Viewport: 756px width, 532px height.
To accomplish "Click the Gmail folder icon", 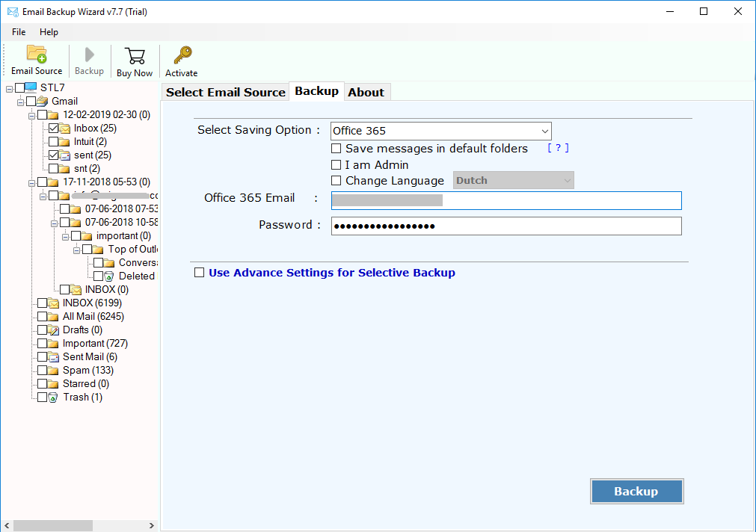I will tap(43, 101).
